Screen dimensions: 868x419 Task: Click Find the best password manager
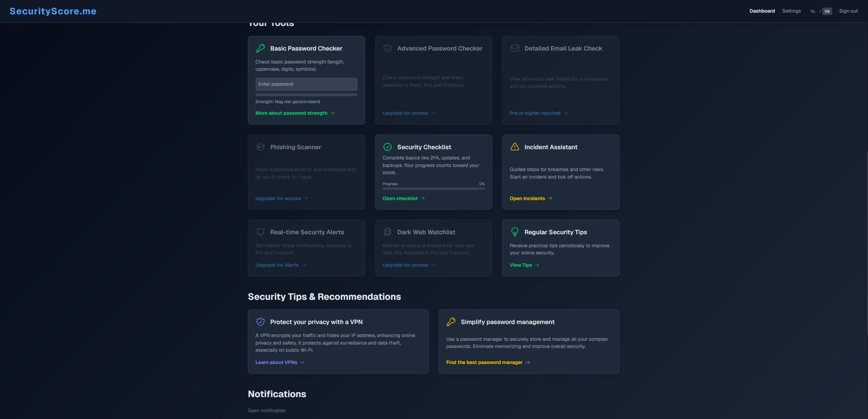point(484,362)
